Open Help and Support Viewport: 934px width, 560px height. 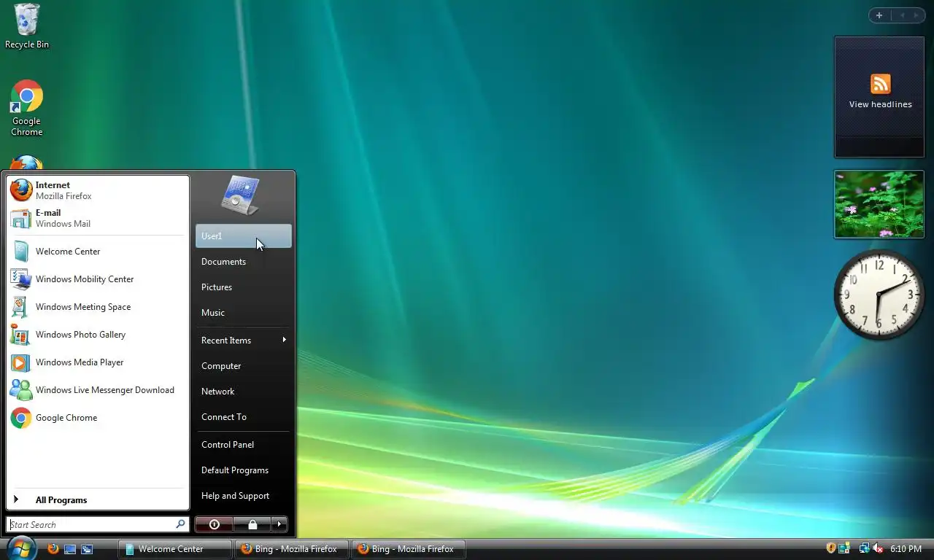[243, 496]
